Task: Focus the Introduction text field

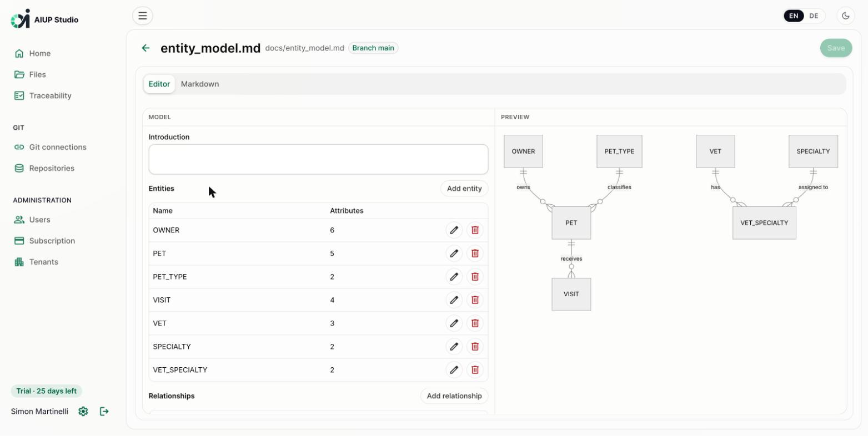Action: 318,159
